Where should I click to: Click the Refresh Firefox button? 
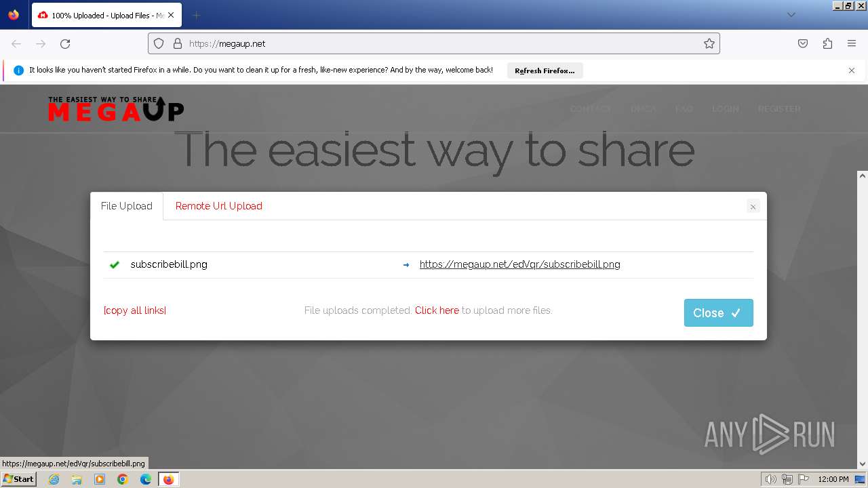coord(545,70)
